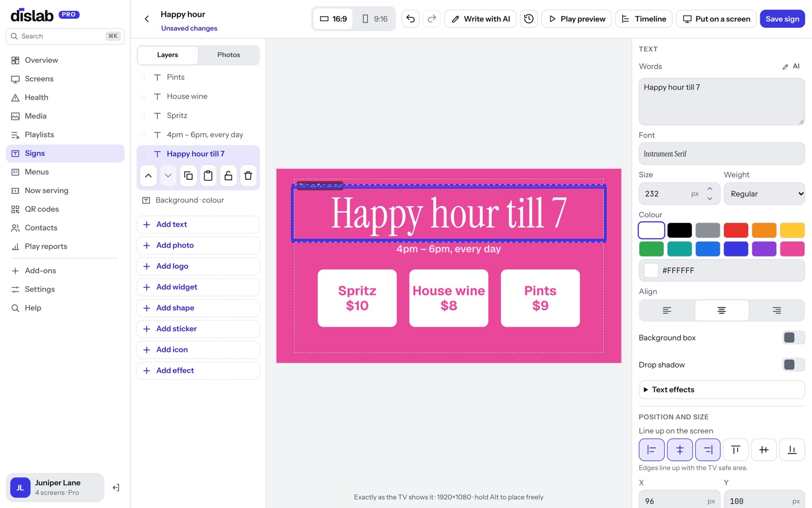Align layer to bottom of screen
Image resolution: width=812 pixels, height=508 pixels.
click(792, 450)
